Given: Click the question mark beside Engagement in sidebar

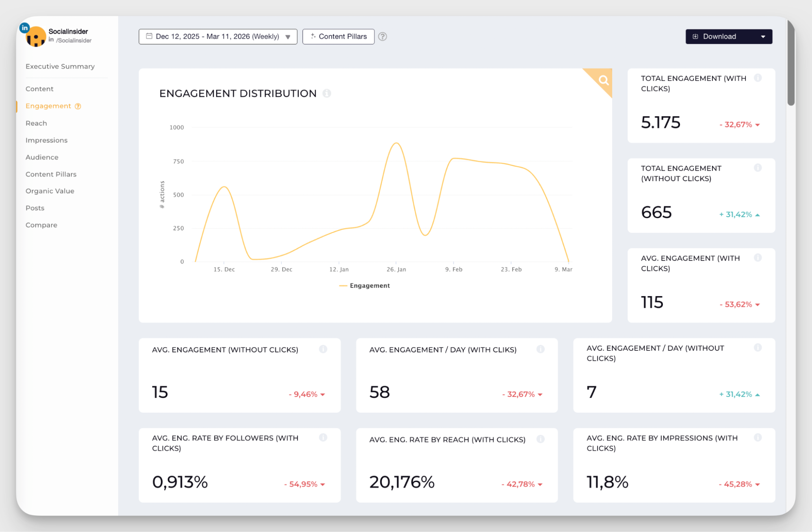Looking at the screenshot, I should pos(78,106).
